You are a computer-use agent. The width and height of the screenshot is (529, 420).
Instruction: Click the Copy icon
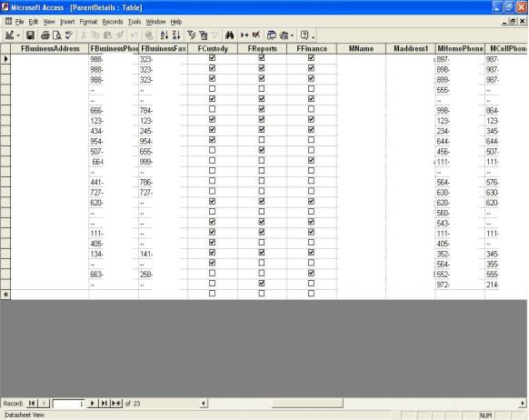pos(95,35)
